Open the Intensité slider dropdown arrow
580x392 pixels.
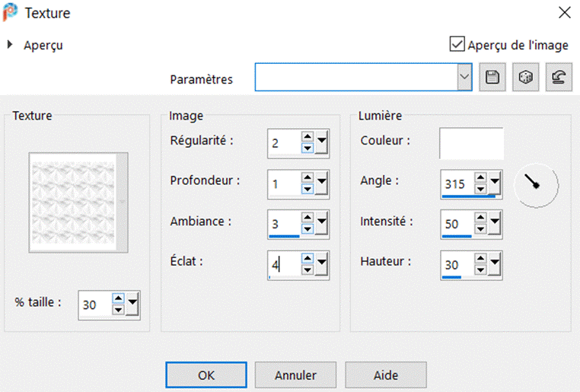(496, 224)
